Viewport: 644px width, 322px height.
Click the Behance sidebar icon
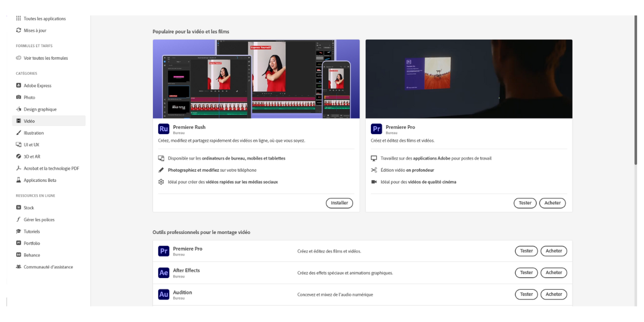point(19,255)
